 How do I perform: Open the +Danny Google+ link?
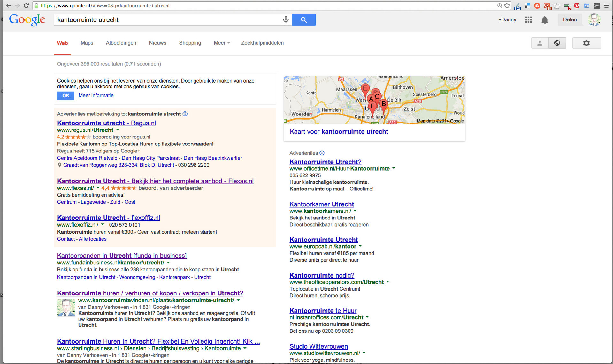(x=507, y=20)
